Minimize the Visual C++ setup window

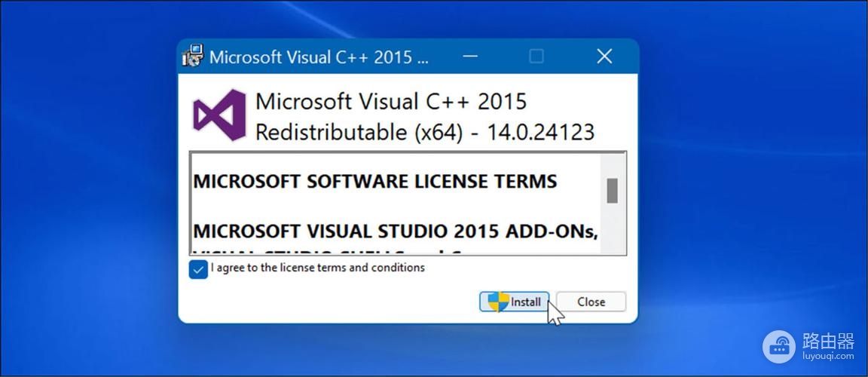click(x=470, y=57)
